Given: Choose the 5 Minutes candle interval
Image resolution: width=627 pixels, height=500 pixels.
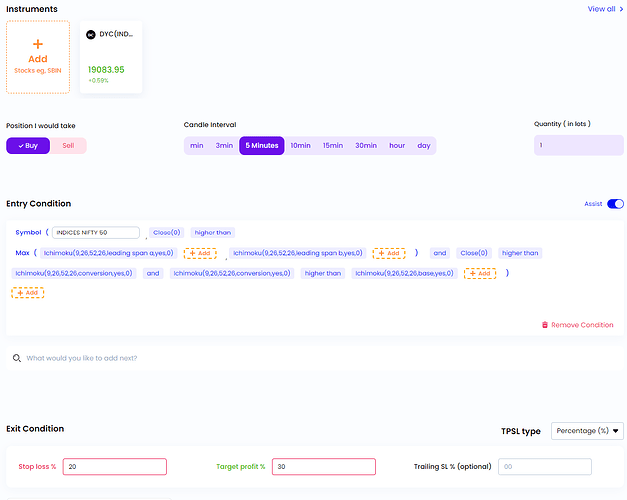Looking at the screenshot, I should (x=262, y=146).
